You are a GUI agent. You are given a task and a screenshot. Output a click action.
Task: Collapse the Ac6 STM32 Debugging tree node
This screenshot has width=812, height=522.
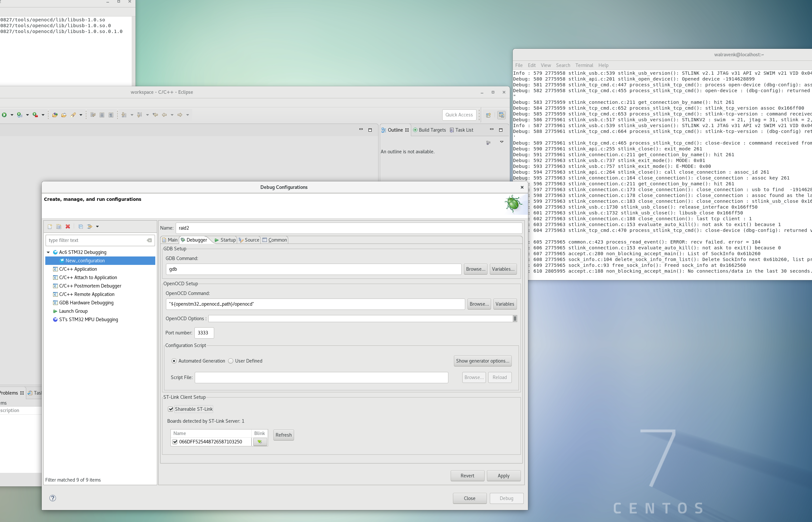pos(49,252)
